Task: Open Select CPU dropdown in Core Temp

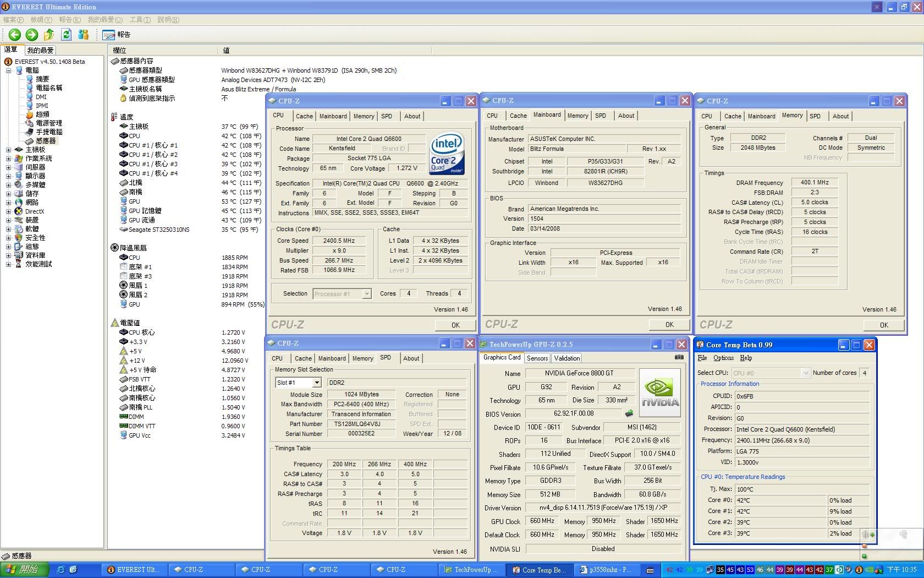Action: pos(806,373)
